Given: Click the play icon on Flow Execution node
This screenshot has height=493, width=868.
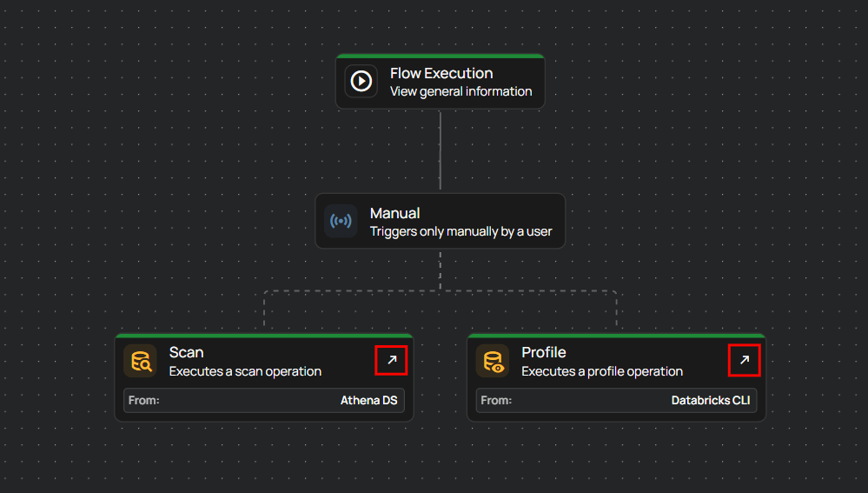Looking at the screenshot, I should coord(361,82).
